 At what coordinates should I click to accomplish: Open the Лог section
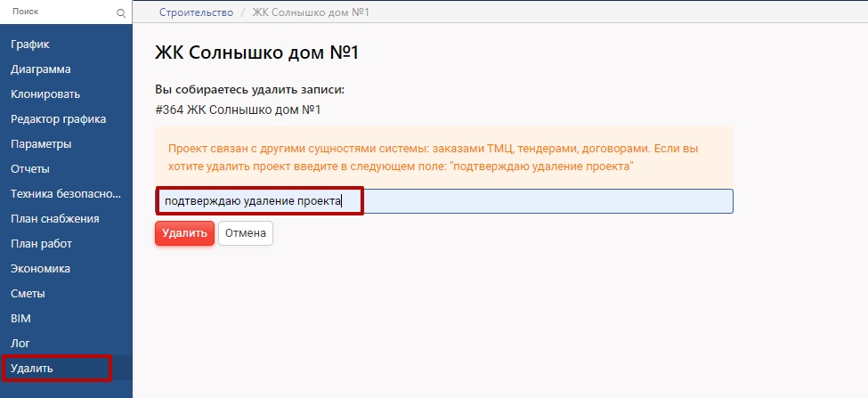[20, 344]
